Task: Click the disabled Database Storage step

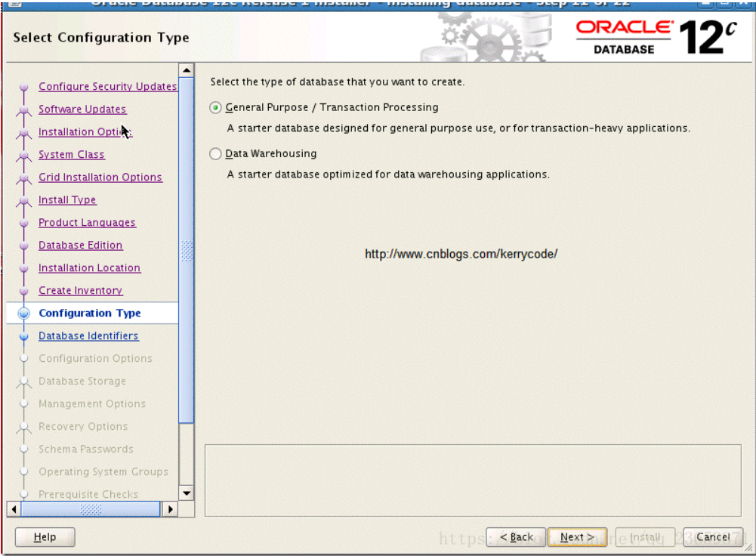Action: pyautogui.click(x=82, y=381)
